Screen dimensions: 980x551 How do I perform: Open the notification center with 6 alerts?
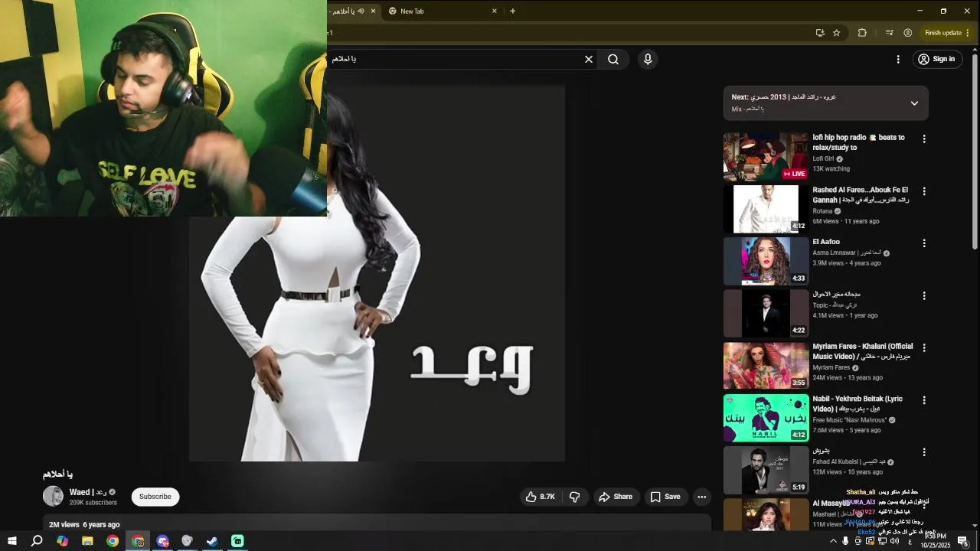pos(963,541)
